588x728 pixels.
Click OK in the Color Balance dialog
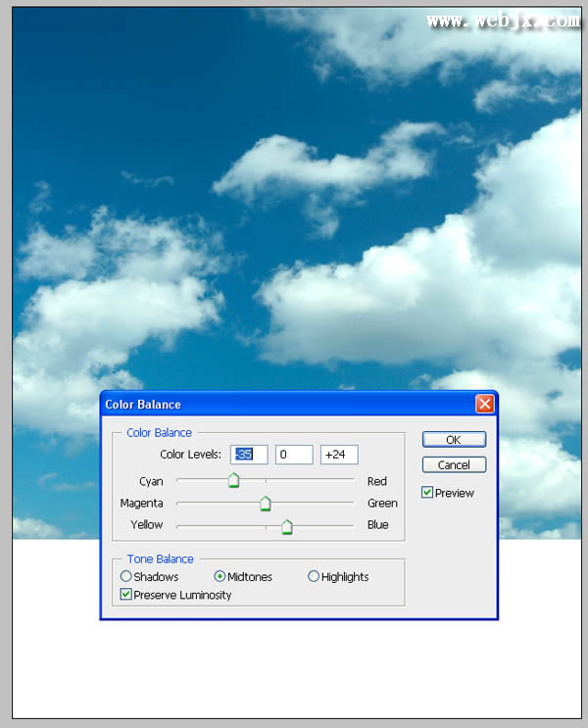click(x=454, y=439)
